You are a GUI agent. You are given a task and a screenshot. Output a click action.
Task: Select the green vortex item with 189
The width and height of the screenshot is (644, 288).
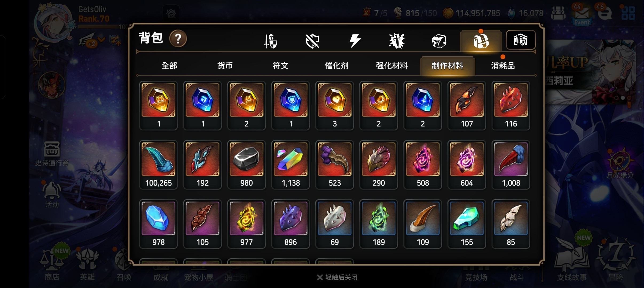(x=379, y=224)
